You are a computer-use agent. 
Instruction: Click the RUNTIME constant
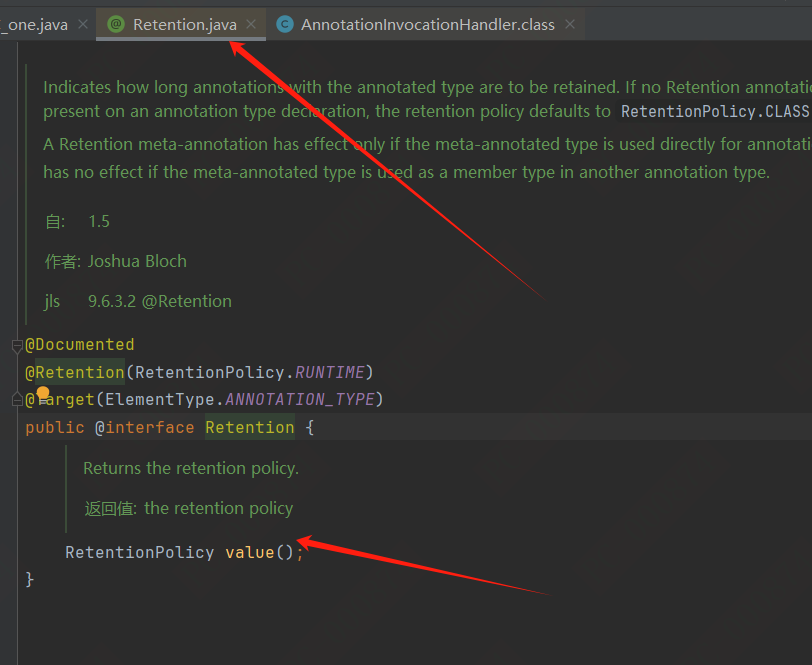click(329, 372)
